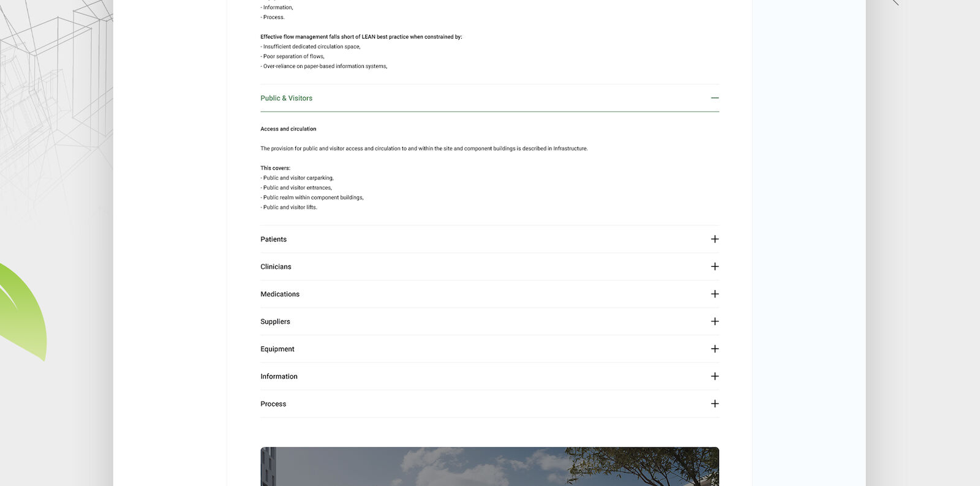This screenshot has height=486, width=980.
Task: Click the plus icon in Clinicians row
Action: click(x=714, y=267)
